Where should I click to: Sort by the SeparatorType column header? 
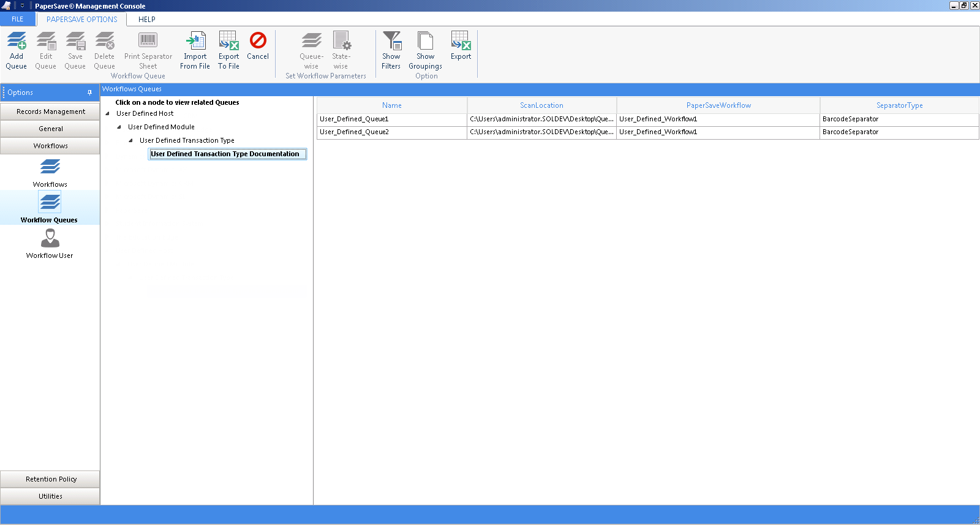click(x=899, y=105)
